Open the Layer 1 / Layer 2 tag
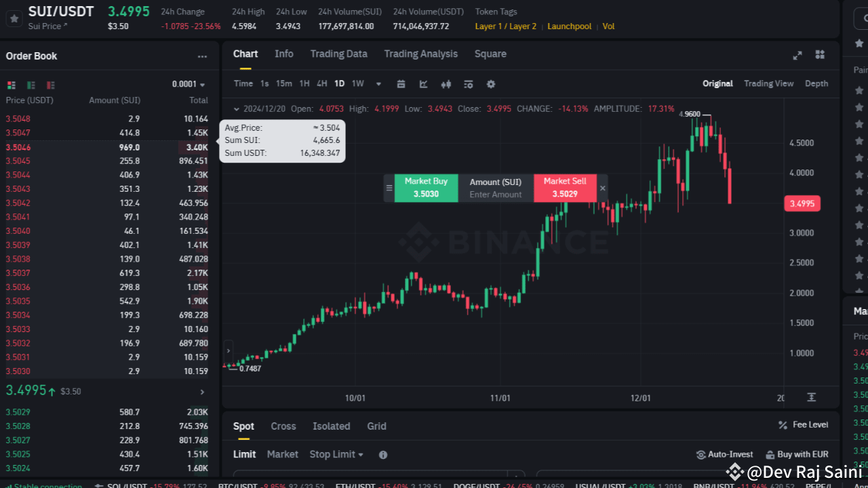 [x=505, y=26]
